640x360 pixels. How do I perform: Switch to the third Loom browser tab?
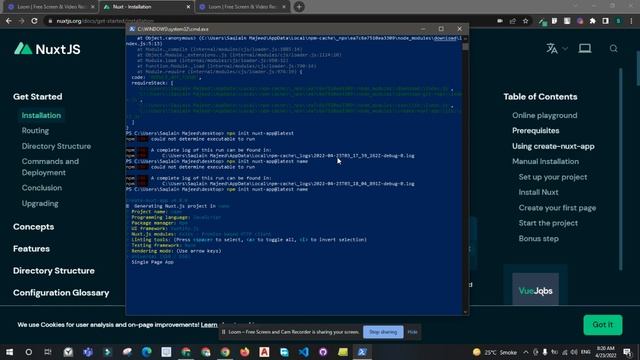click(242, 7)
